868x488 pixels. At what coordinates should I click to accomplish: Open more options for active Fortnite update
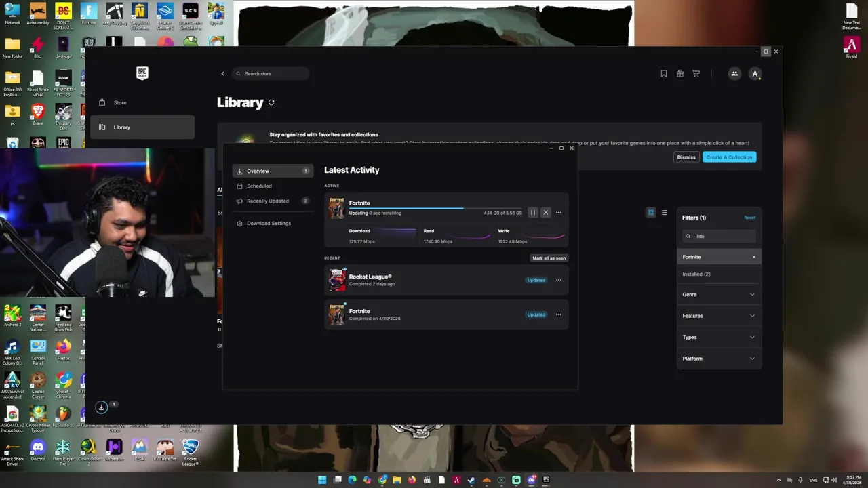(559, 213)
